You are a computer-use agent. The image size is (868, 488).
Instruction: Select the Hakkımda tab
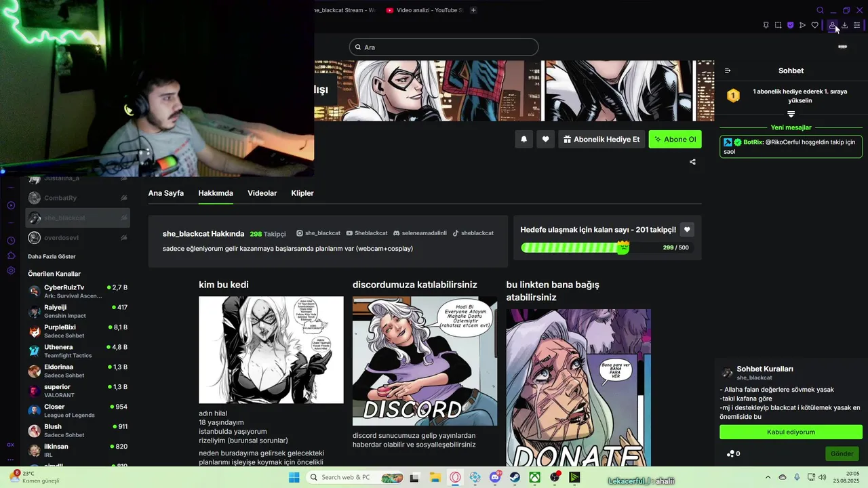pyautogui.click(x=216, y=193)
